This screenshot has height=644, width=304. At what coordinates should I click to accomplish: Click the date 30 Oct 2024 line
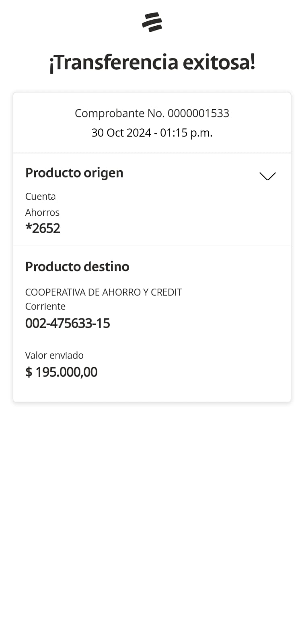[121, 133]
